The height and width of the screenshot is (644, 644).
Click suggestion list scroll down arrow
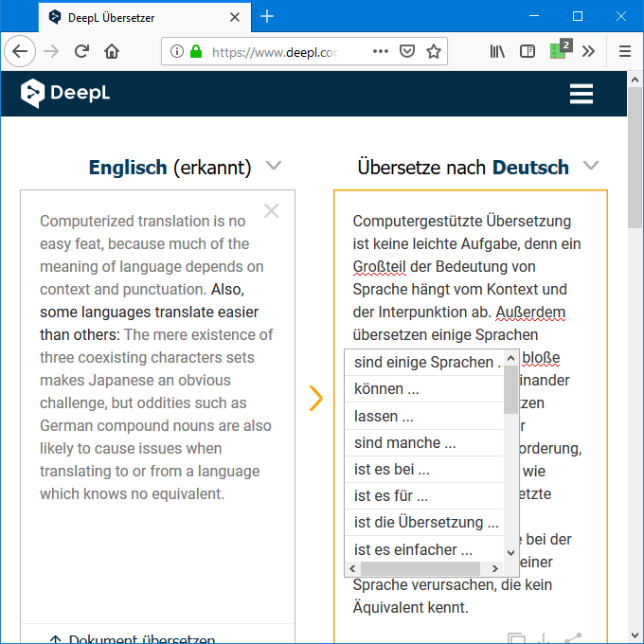coord(510,553)
